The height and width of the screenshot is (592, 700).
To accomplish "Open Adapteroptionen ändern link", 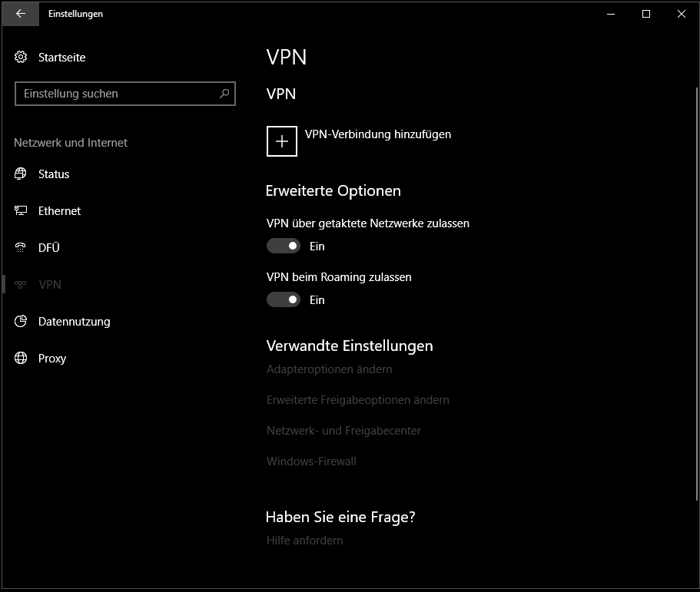I will tap(329, 369).
